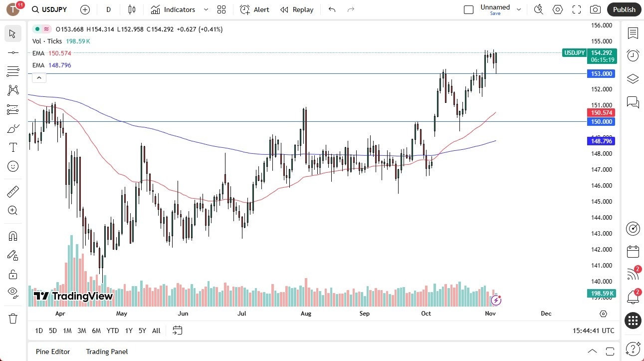The width and height of the screenshot is (644, 361).
Task: Open the Watchlist panel
Action: coord(633,33)
